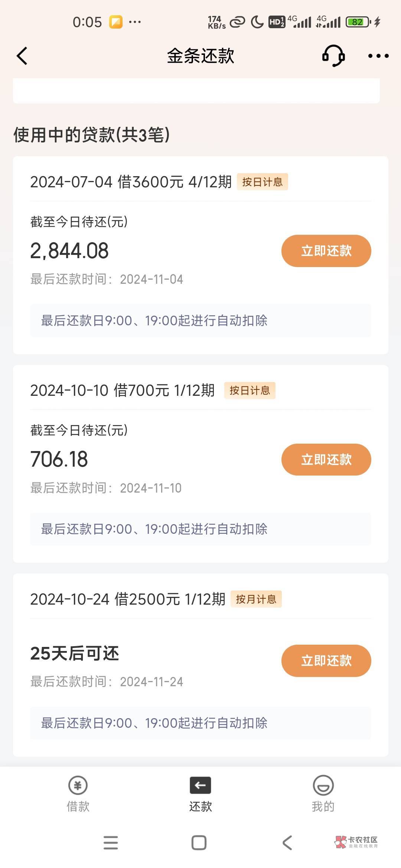
Task: Open the three-dot more options menu
Action: tap(378, 56)
